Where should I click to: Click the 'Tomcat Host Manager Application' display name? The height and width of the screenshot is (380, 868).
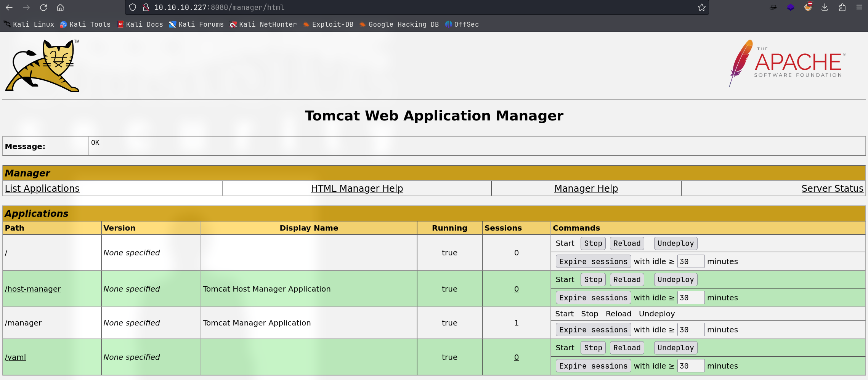tap(266, 289)
